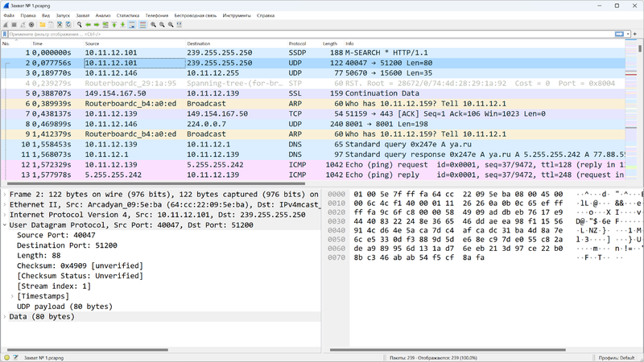Select Checksum: 0x4909 [unverified] line
Screen dimensions: 644x362
coord(80,265)
